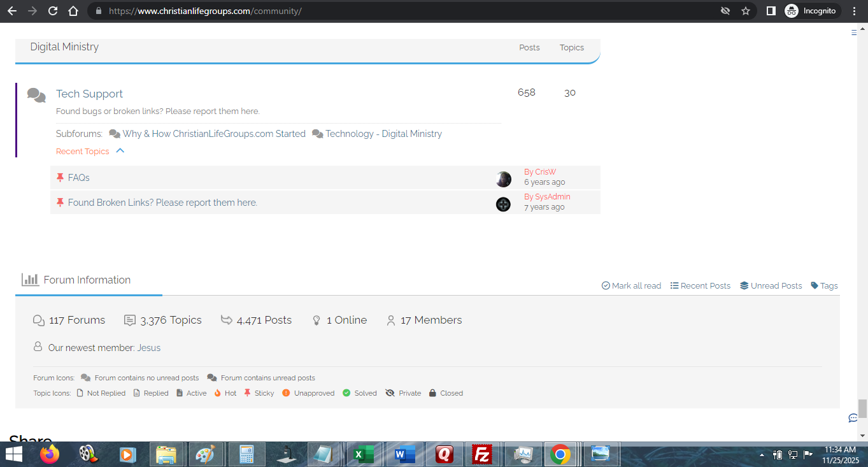Image resolution: width=868 pixels, height=467 pixels.
Task: Click the chat bubble icon at right edge
Action: tap(853, 418)
